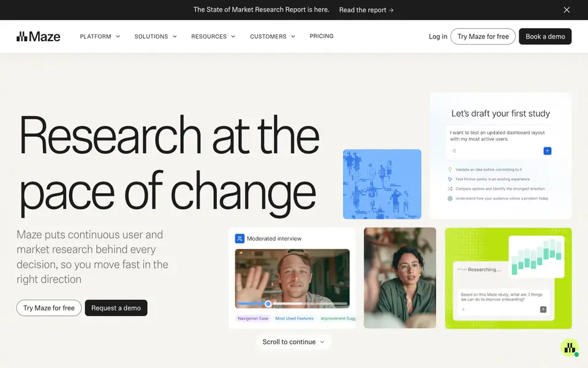588x368 pixels.
Task: Click the 'Let's draft your first study' heading
Action: 500,113
